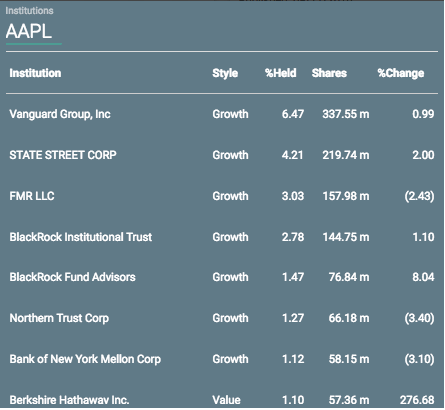Click the 144.75 m shares value
The height and width of the screenshot is (410, 445).
click(x=346, y=237)
